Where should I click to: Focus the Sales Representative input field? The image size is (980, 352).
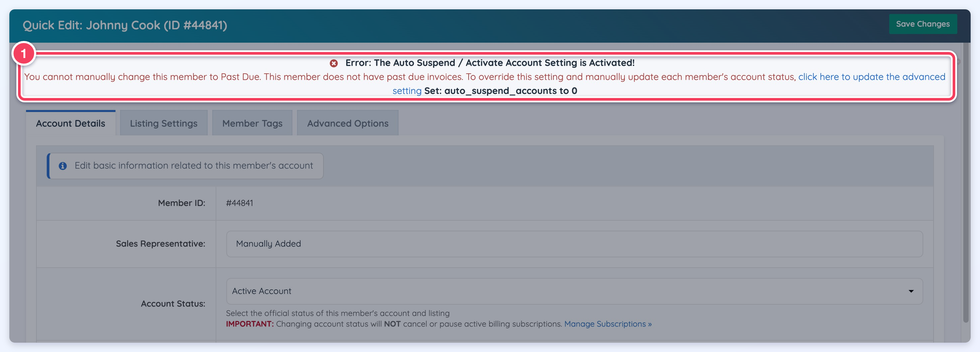[574, 244]
